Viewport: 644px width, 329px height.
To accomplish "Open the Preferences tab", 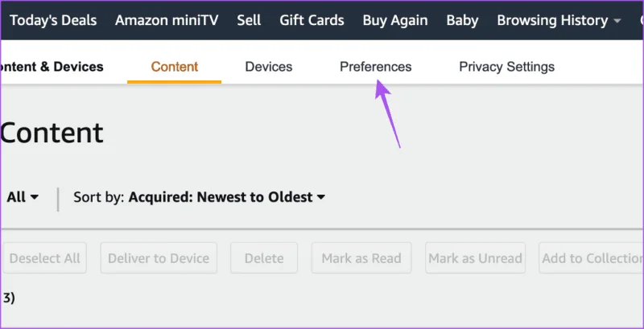I will click(x=376, y=67).
